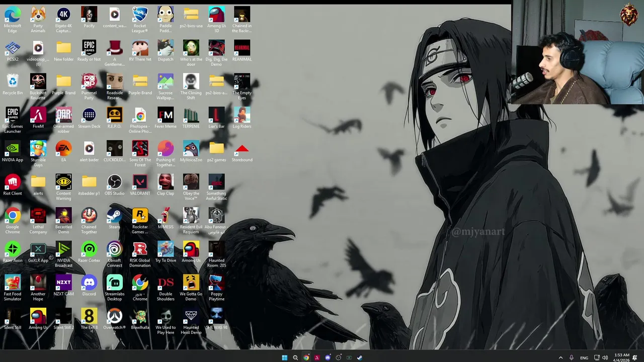Open NVIDIA Broadcast shortcut
The width and height of the screenshot is (644, 362).
point(63,254)
